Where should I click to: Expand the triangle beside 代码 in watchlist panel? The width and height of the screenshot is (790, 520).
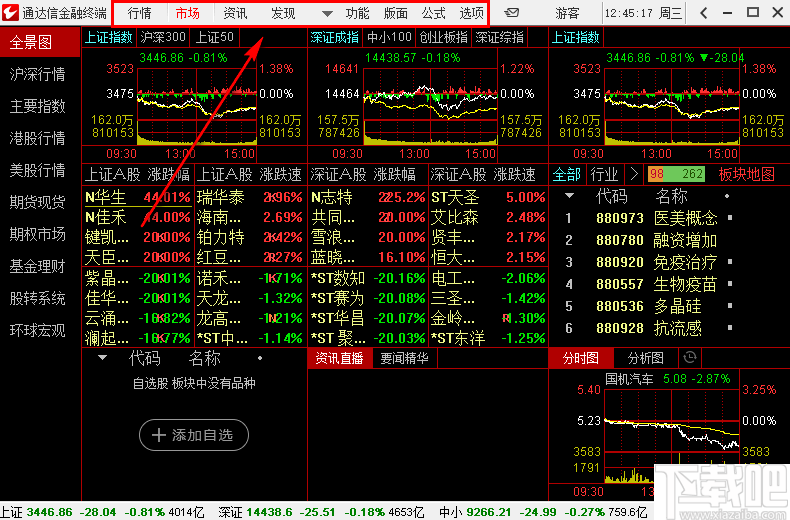click(x=102, y=358)
